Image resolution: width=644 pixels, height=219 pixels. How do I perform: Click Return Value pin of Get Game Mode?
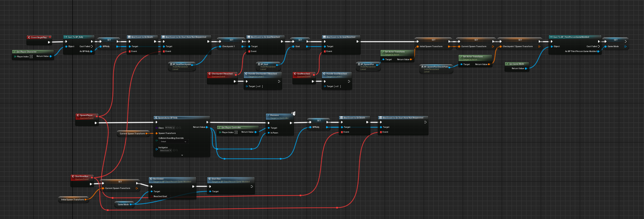(526, 68)
